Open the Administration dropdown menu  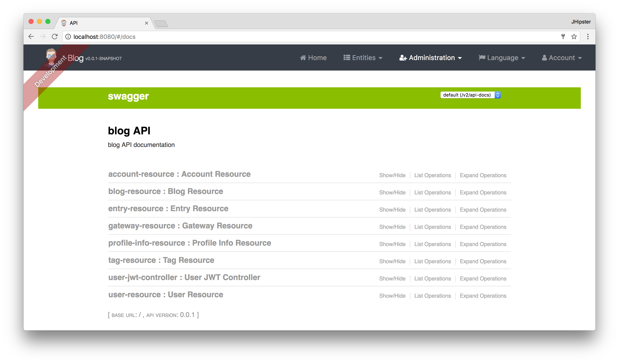pyautogui.click(x=430, y=58)
